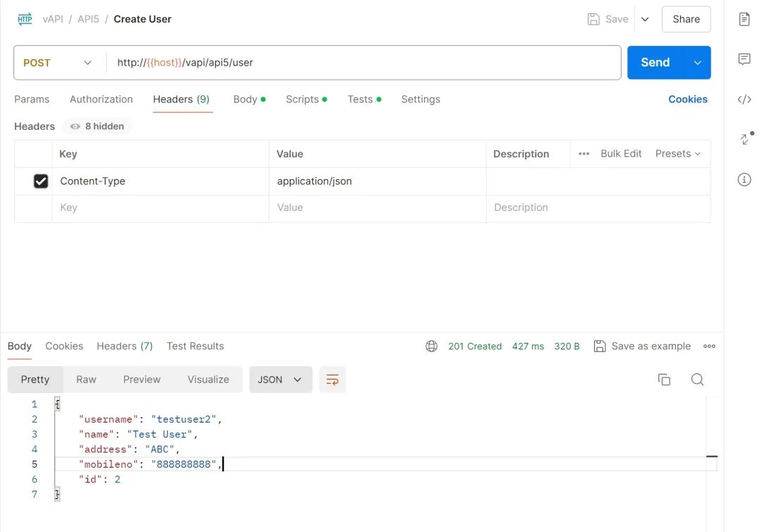This screenshot has width=762, height=532.
Task: Go to vAPI breadcrumb
Action: pyautogui.click(x=53, y=19)
